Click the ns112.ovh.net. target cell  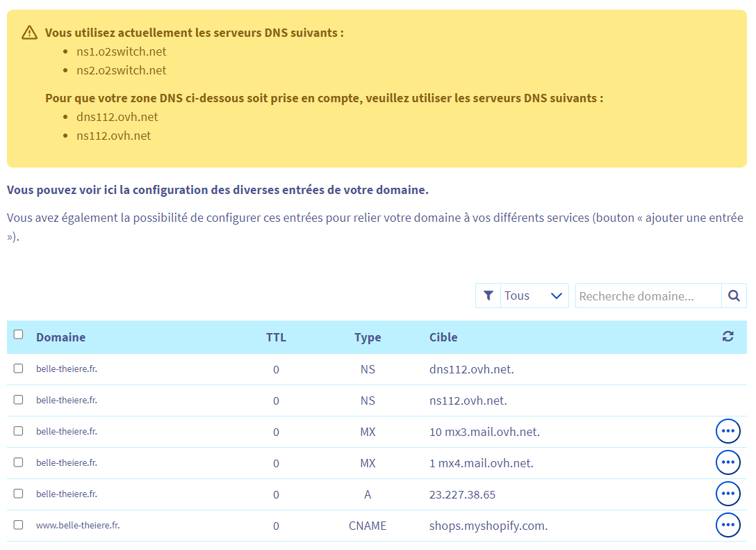pos(468,401)
